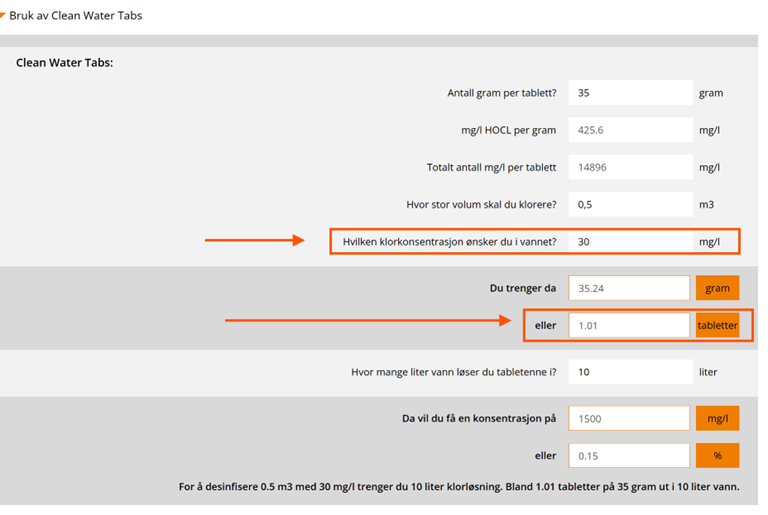Click the liter vann field showing 10

point(629,372)
